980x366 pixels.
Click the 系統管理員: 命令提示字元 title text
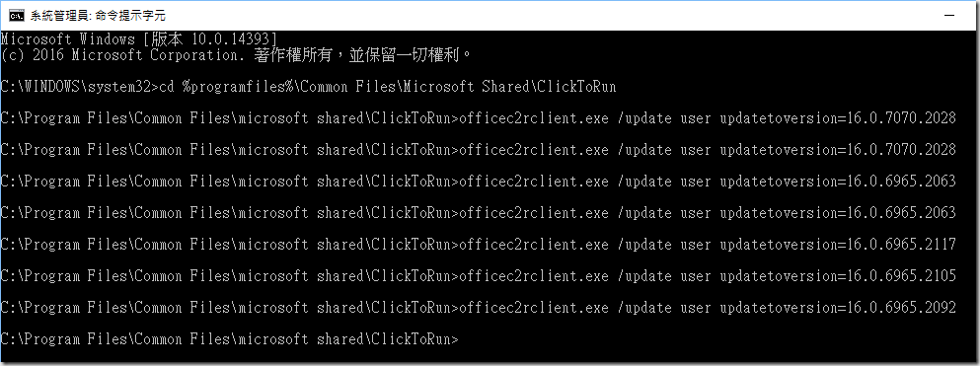(x=98, y=16)
